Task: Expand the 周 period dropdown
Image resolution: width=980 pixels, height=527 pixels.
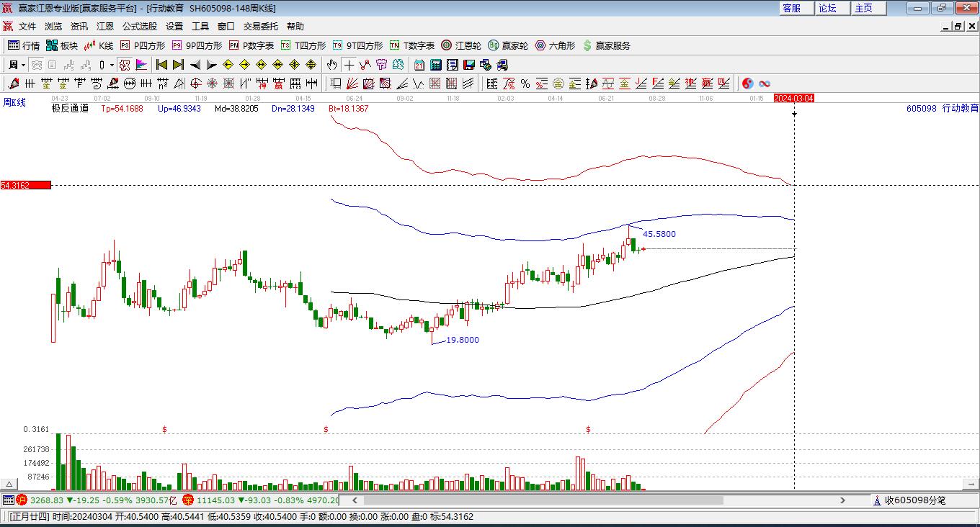Action: [23, 65]
